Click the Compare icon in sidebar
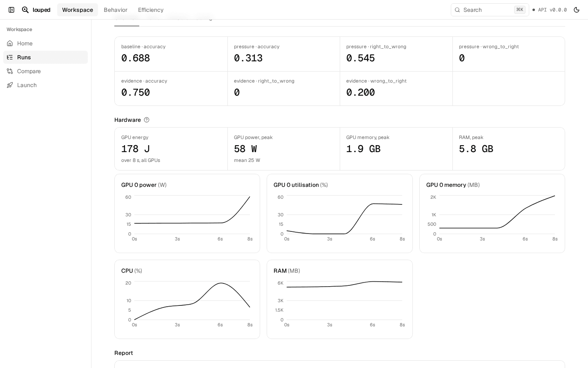 click(x=10, y=71)
